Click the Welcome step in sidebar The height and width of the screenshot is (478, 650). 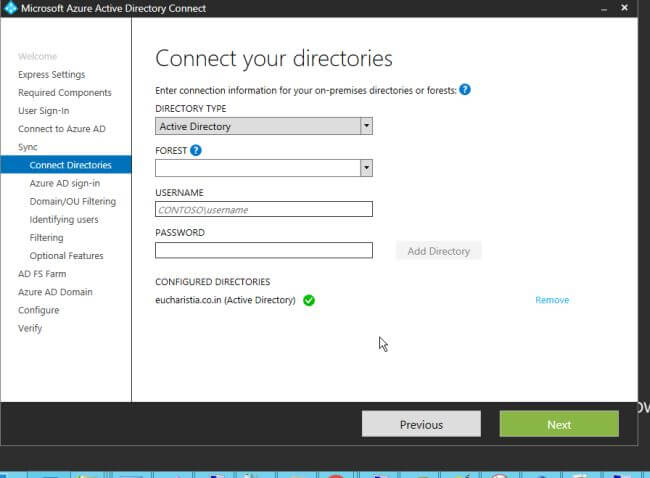point(37,56)
